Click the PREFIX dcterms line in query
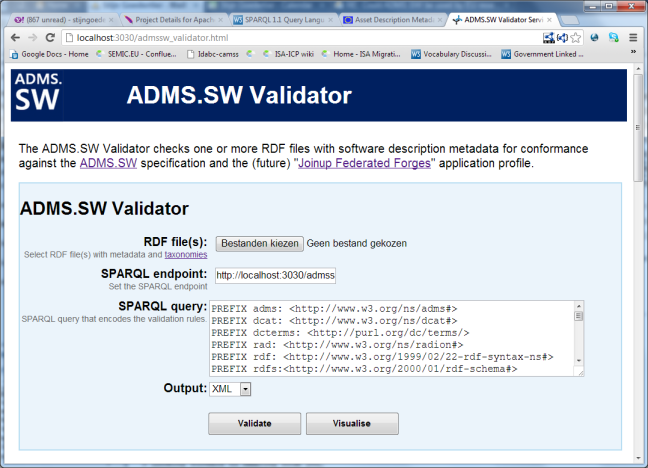This screenshot has height=468, width=648. [340, 333]
